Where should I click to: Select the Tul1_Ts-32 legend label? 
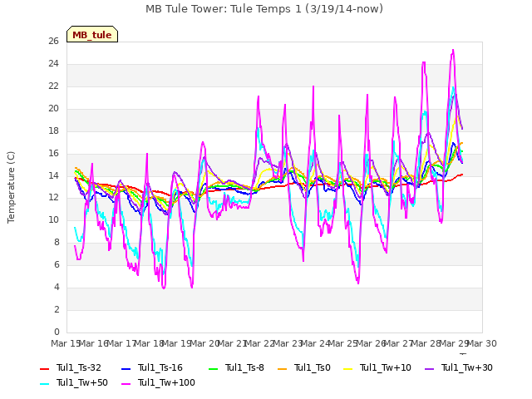(x=79, y=367)
